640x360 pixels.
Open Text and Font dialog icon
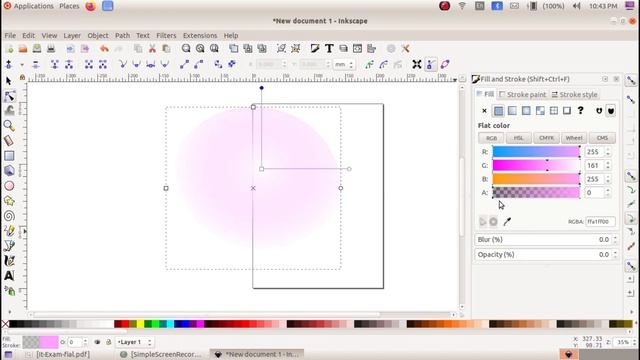[329, 49]
